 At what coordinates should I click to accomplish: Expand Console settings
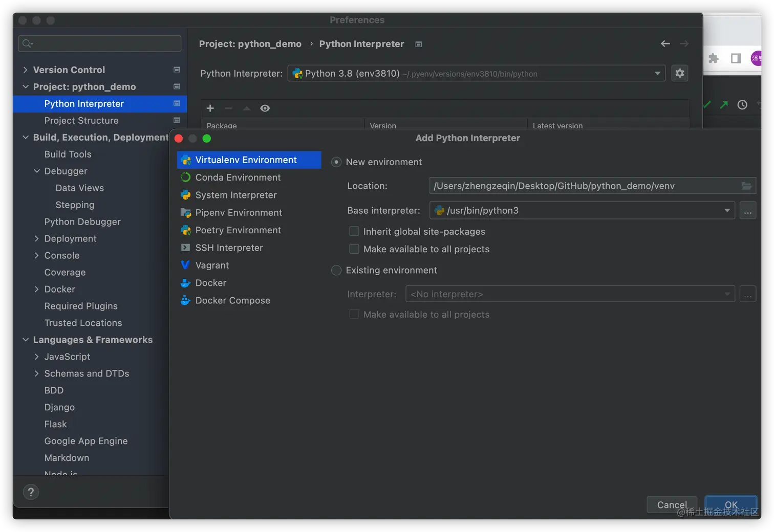pos(36,255)
